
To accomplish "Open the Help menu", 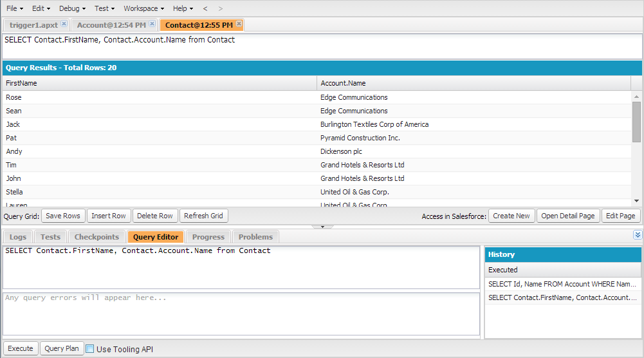I will click(x=183, y=8).
